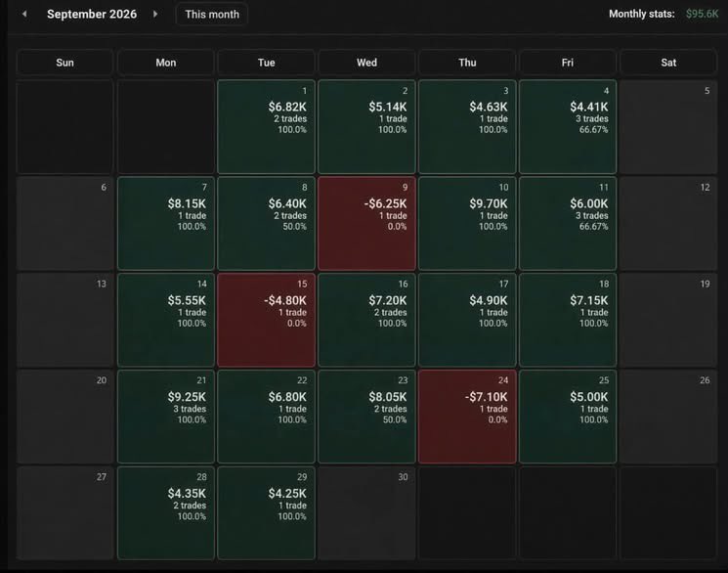Open September 7 cell showing $8.15K
This screenshot has width=728, height=573.
tap(166, 224)
